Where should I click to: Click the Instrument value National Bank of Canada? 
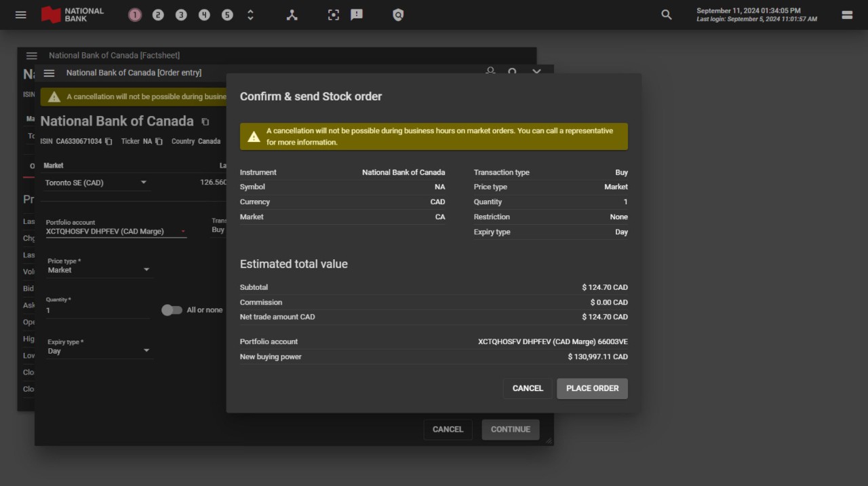point(403,172)
